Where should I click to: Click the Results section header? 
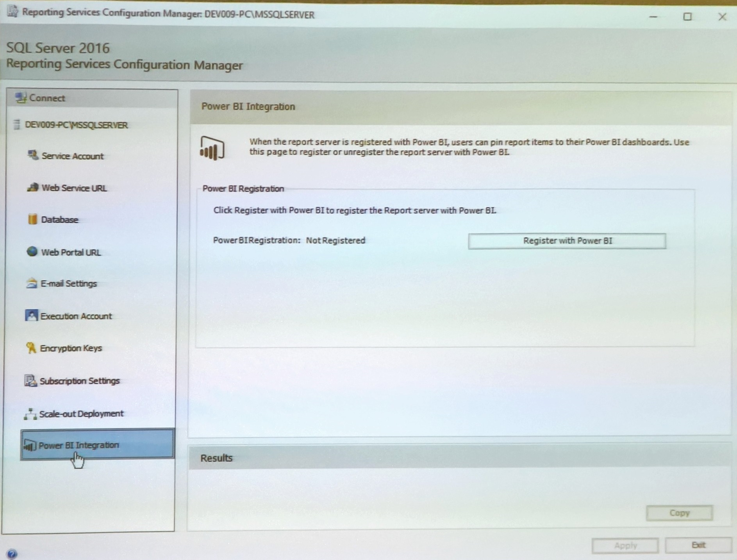click(216, 457)
